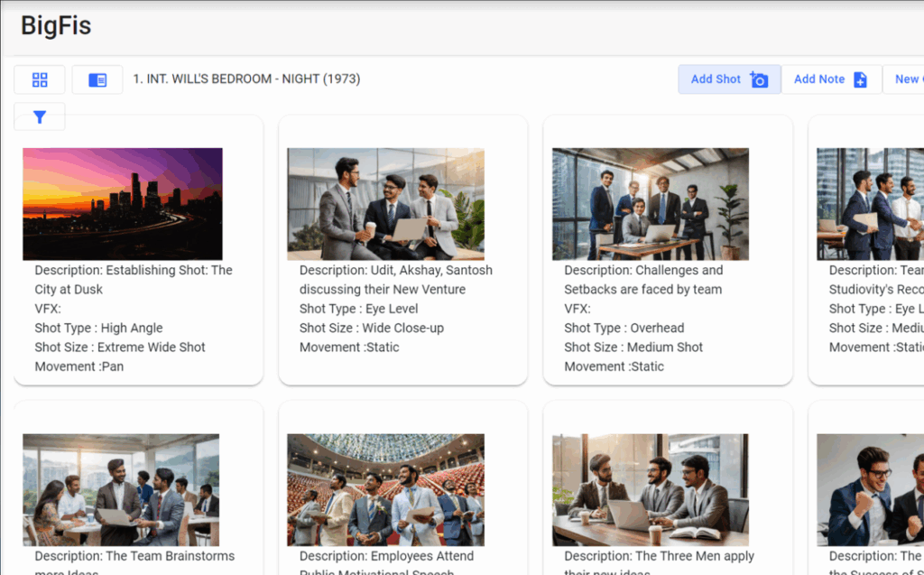Switch to grid view icon
Viewport: 924px width, 575px height.
[x=40, y=79]
